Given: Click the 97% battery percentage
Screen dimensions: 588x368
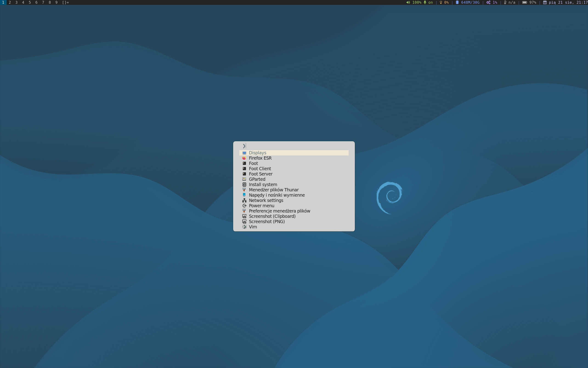Looking at the screenshot, I should pyautogui.click(x=533, y=3).
